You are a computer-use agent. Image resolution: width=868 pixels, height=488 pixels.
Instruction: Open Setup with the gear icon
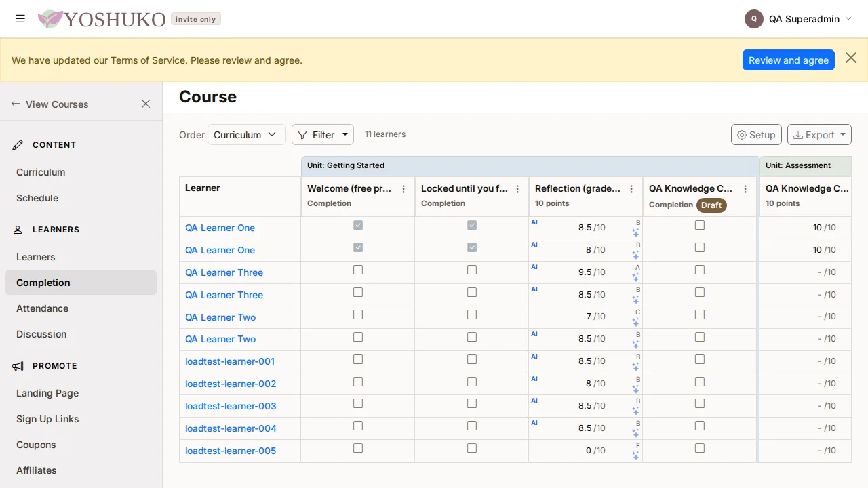[756, 135]
